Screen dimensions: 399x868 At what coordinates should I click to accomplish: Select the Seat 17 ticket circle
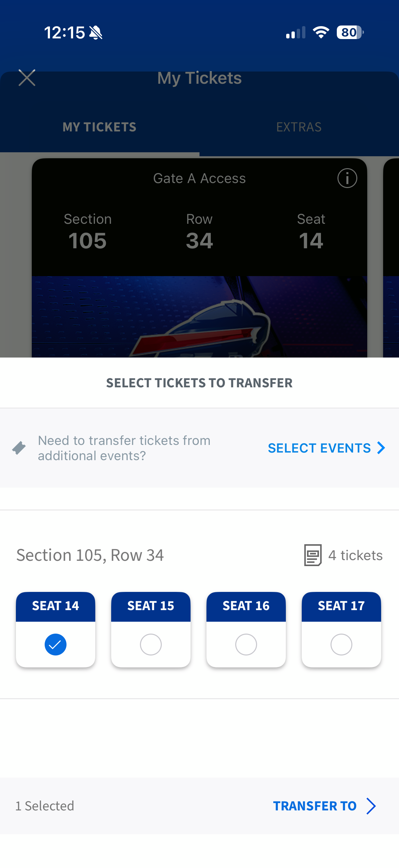click(x=341, y=644)
